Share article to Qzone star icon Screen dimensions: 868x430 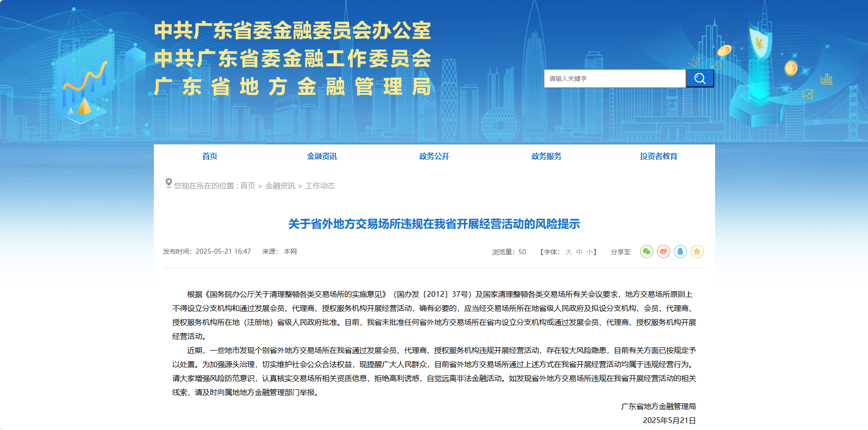697,251
